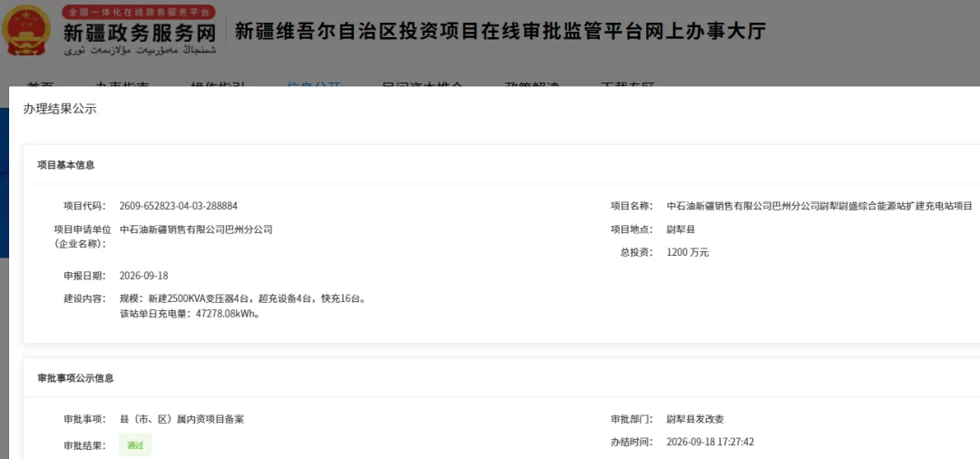Click the applicant 中石油新疆销售有限公司巴州分公司
The height and width of the screenshot is (459, 980).
(x=196, y=229)
